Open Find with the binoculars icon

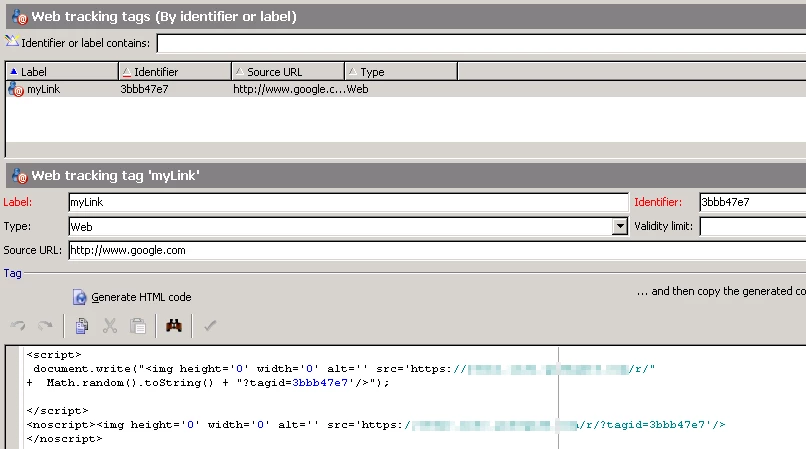point(174,326)
